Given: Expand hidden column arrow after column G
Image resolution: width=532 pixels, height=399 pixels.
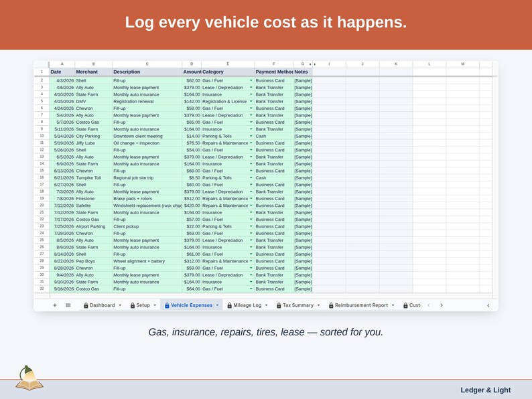Looking at the screenshot, I should tap(315, 64).
